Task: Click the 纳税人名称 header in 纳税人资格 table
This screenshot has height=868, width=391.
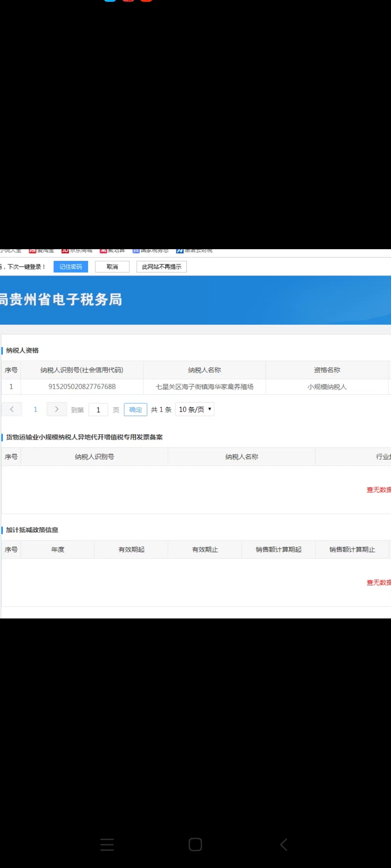Action: [x=205, y=370]
